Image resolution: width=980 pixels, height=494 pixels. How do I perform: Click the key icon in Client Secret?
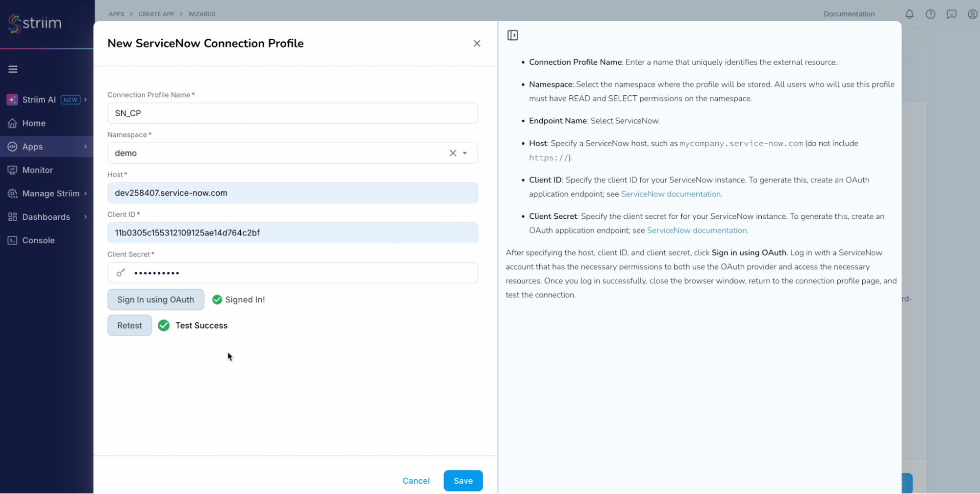tap(121, 273)
